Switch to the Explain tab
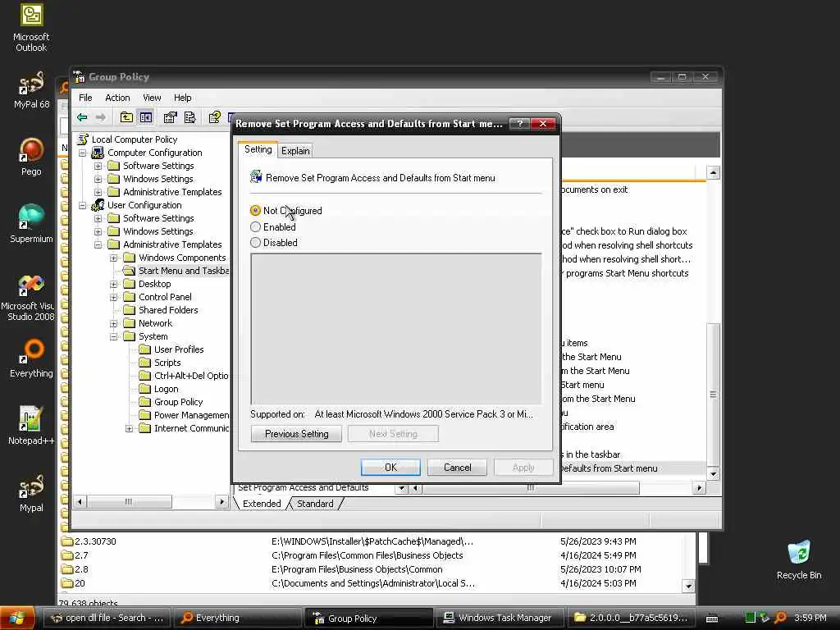 pyautogui.click(x=295, y=151)
